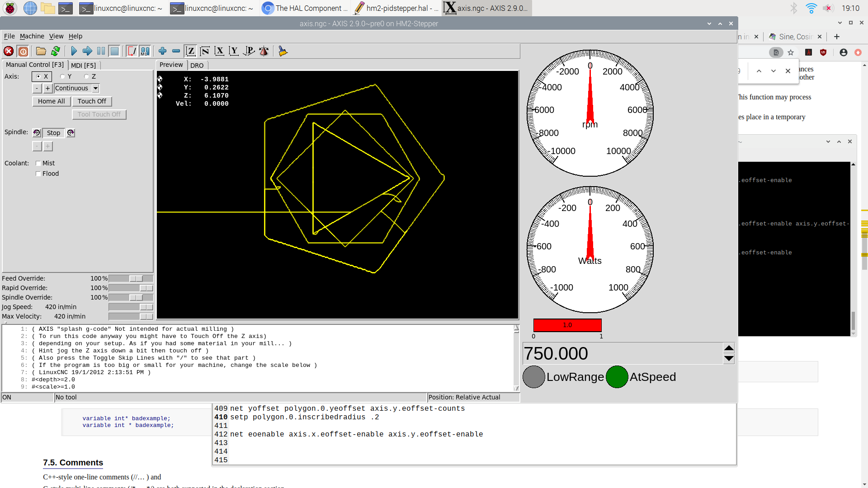Stop program execution with the square icon
Screen dimensions: 868x488
coord(114,51)
